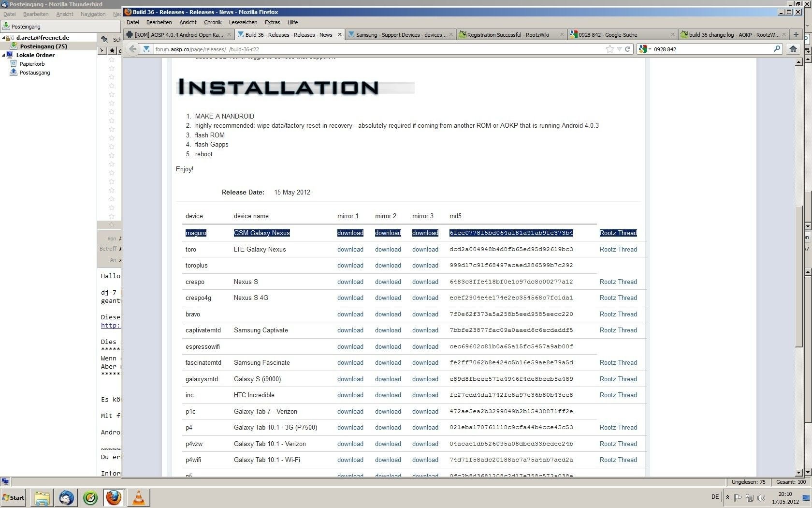
Task: Close the 'Build 36 - Releases' tab
Action: 340,34
